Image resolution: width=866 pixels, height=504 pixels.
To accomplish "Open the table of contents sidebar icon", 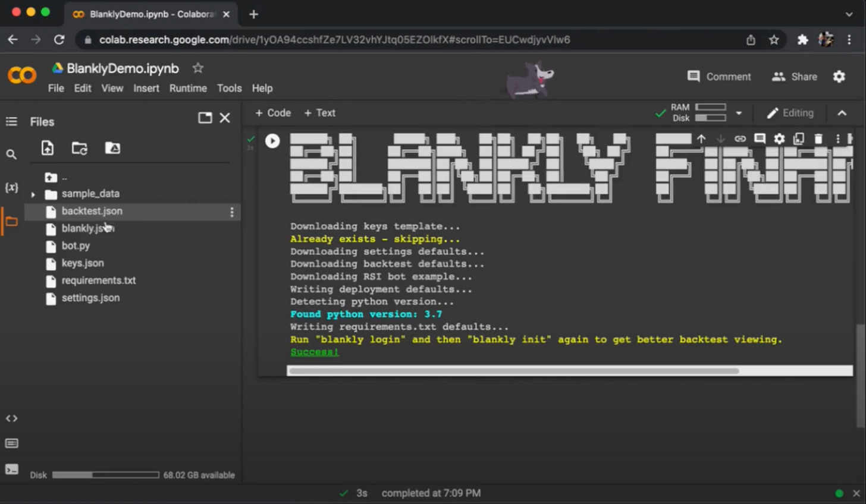I will click(x=11, y=121).
